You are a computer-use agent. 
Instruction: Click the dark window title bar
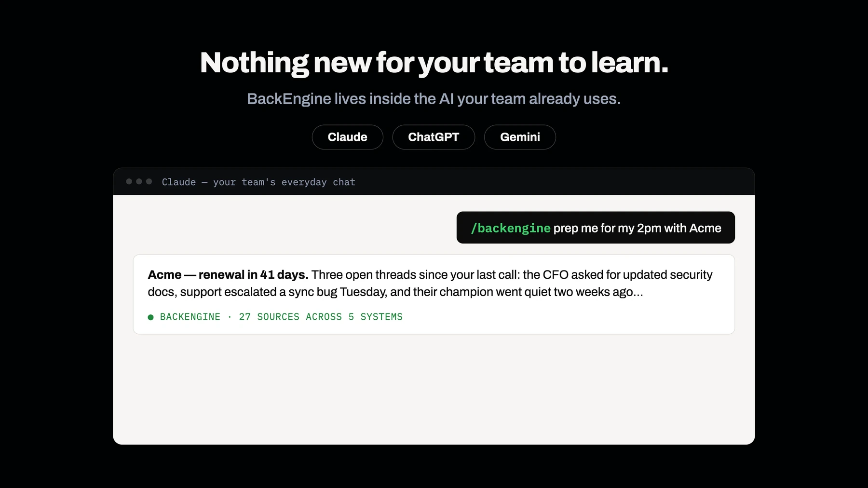[434, 182]
